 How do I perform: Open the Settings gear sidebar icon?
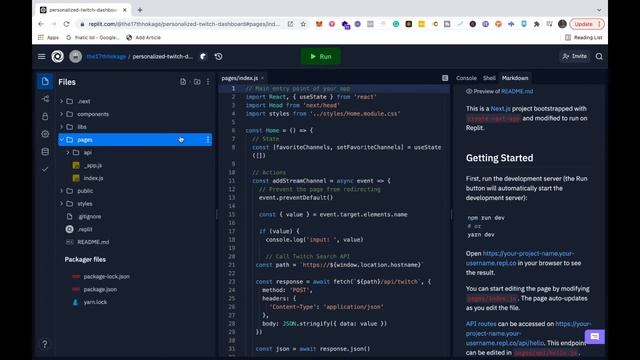pyautogui.click(x=45, y=134)
